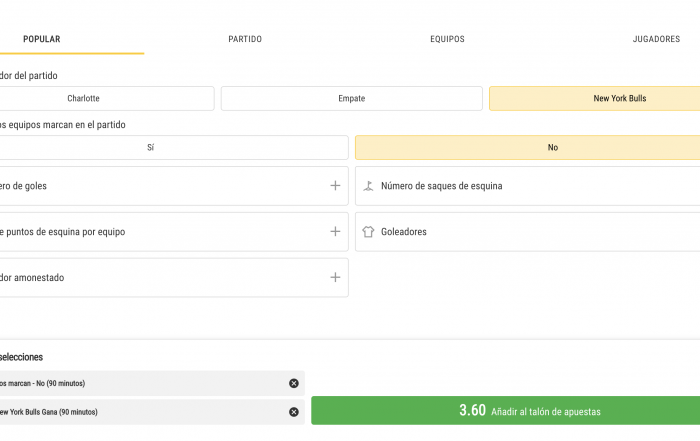Viewport: 700px width, 441px height.
Task: Open the JUGADORES tab
Action: (x=656, y=39)
